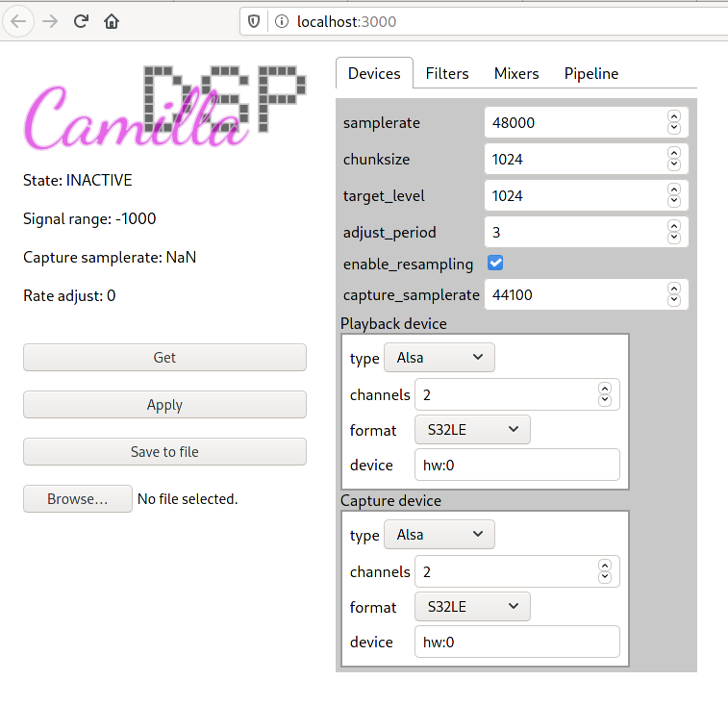
Task: Click the 'Rate adjust: 0' text
Action: (69, 296)
